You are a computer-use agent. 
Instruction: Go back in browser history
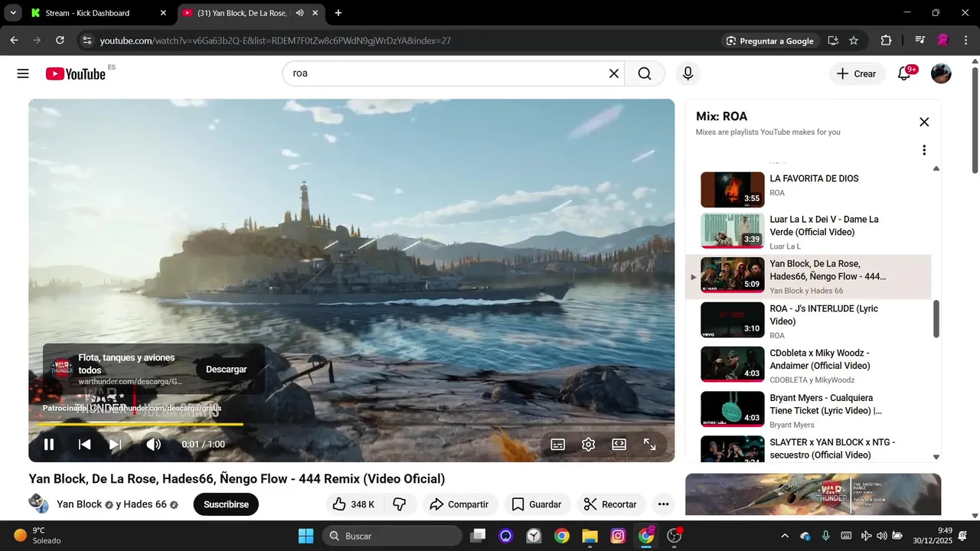click(14, 41)
